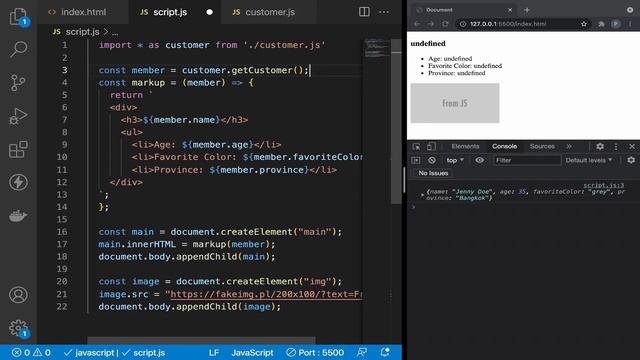Open the top context dropdown

pyautogui.click(x=455, y=160)
